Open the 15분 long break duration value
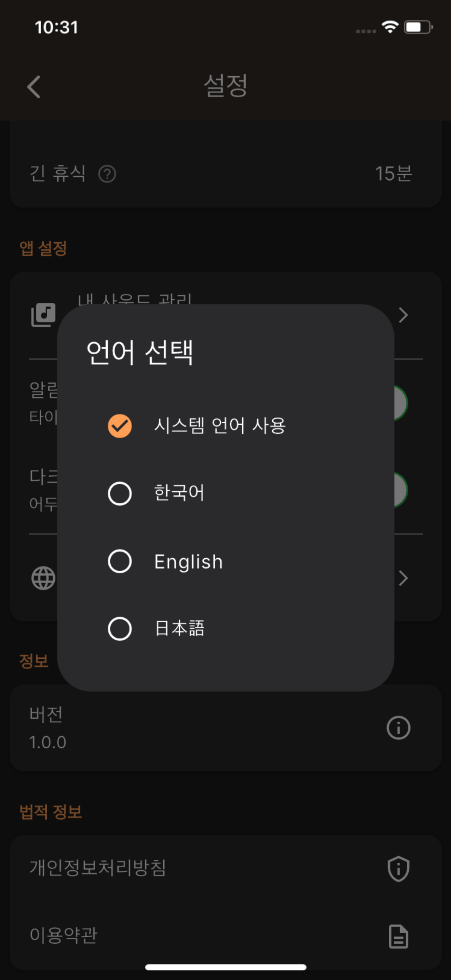This screenshot has height=980, width=451. click(393, 174)
